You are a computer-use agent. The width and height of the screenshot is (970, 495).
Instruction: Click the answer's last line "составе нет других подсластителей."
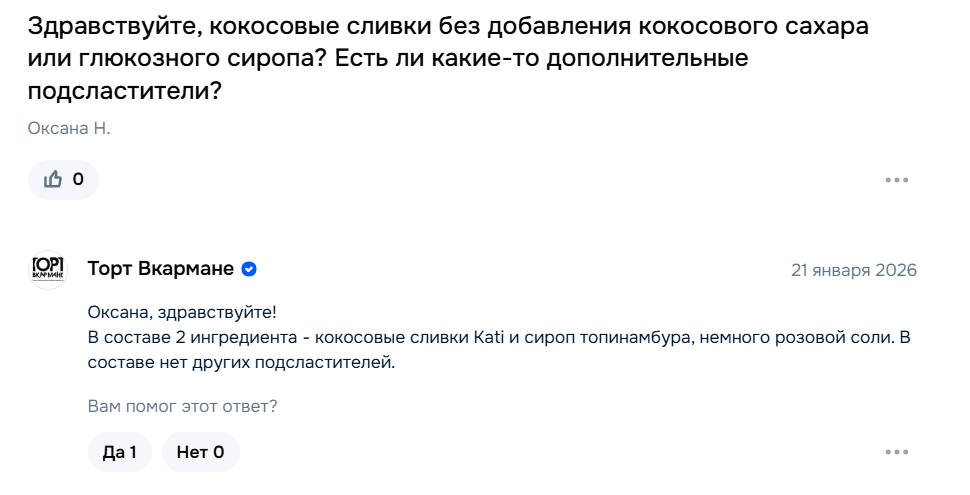point(242,363)
